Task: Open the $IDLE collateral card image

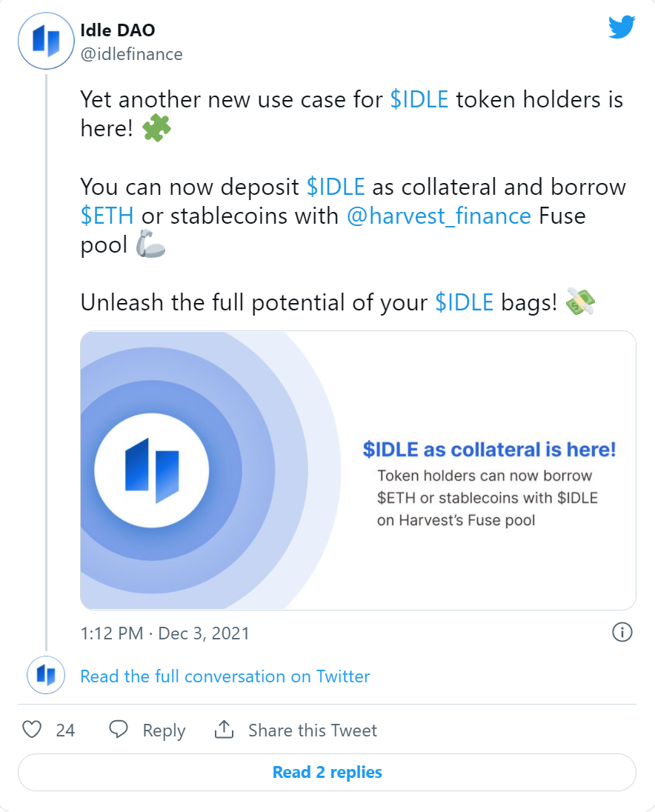Action: pos(359,470)
